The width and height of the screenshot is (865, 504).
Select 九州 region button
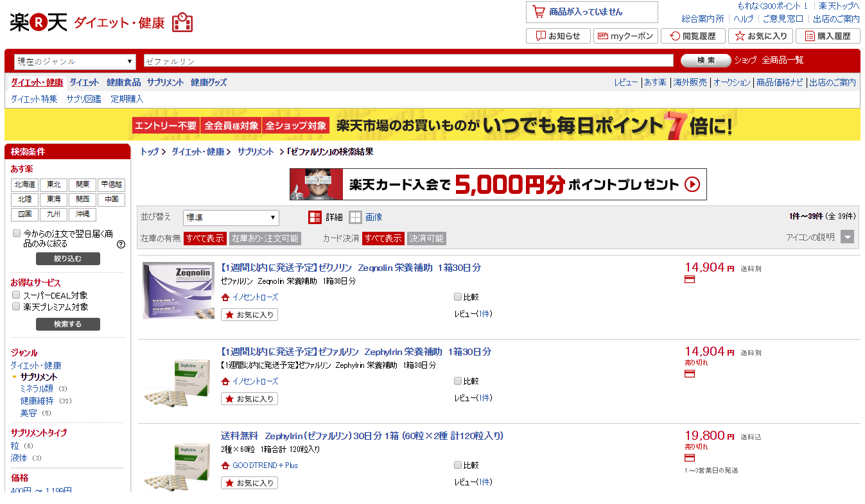(x=53, y=214)
